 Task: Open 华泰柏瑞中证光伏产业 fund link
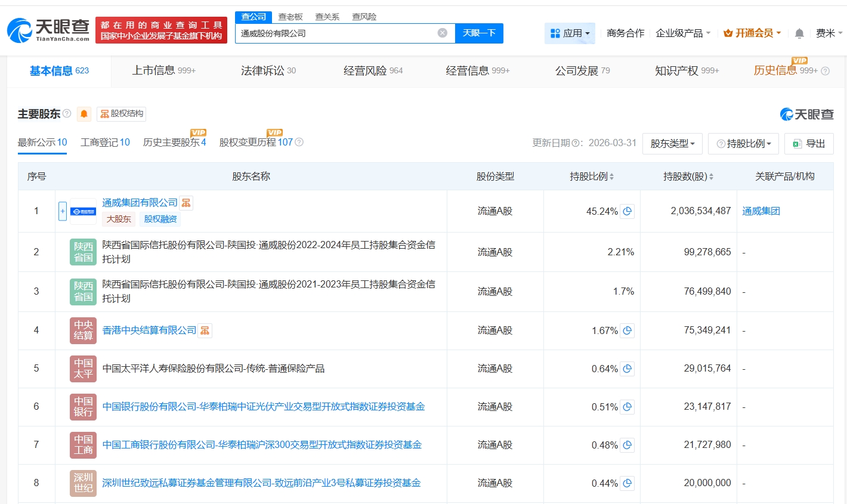(x=264, y=407)
